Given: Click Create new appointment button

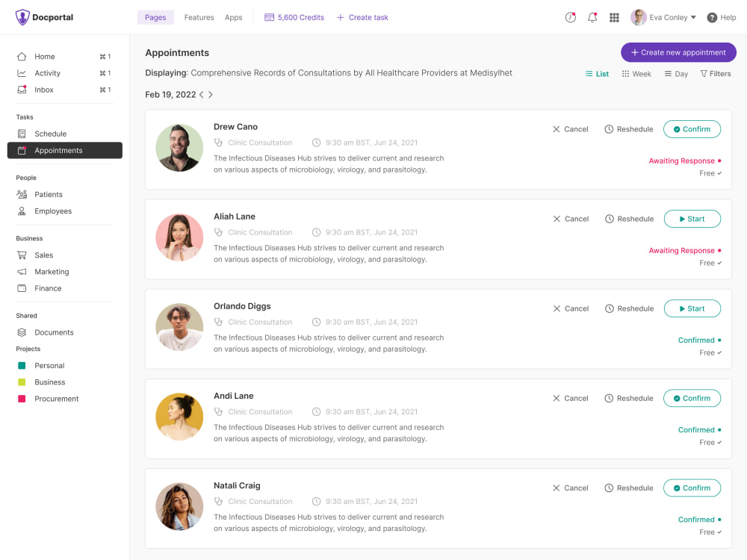Looking at the screenshot, I should (x=678, y=52).
